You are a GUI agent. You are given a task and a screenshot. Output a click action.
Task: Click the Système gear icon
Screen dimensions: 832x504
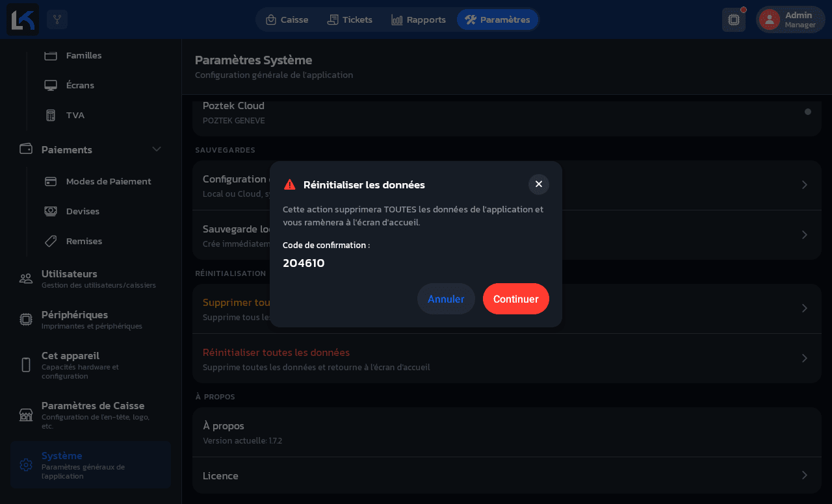[x=26, y=464]
